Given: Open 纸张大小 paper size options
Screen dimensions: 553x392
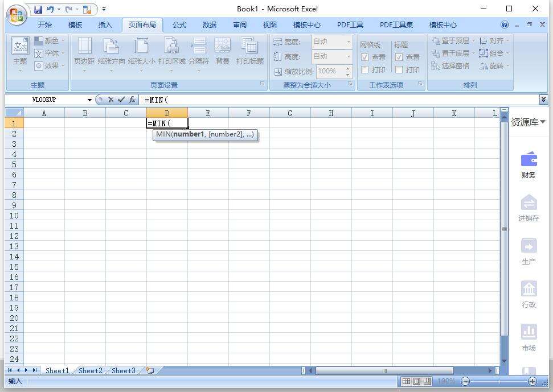Looking at the screenshot, I should pos(141,55).
